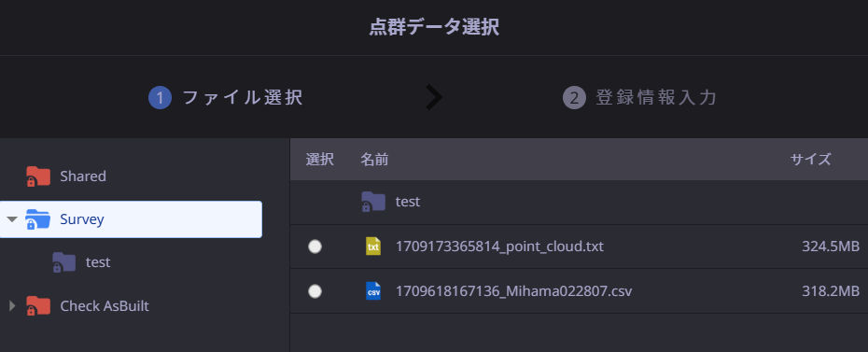Expand the Check AsBuilt folder arrow
868x352 pixels.
pos(11,306)
